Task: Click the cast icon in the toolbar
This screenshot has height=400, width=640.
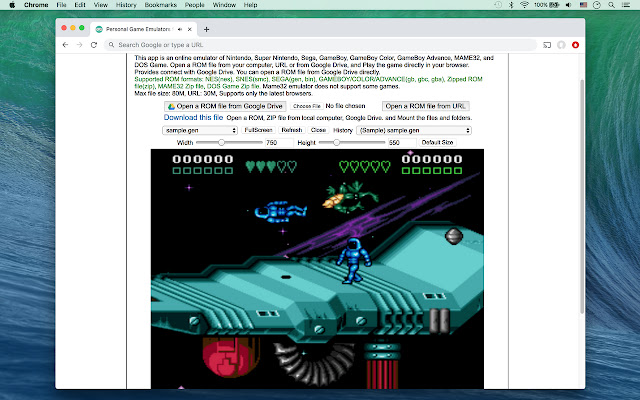Action: pyautogui.click(x=547, y=45)
